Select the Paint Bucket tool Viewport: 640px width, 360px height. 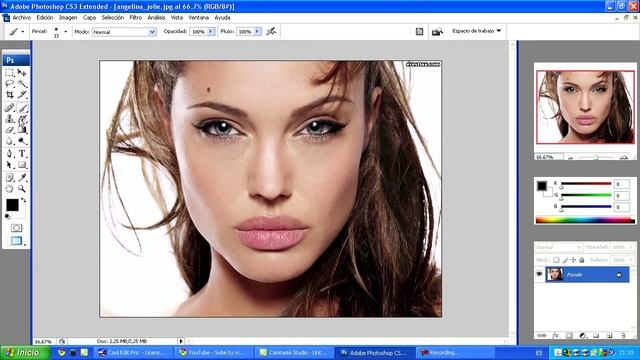[22, 130]
